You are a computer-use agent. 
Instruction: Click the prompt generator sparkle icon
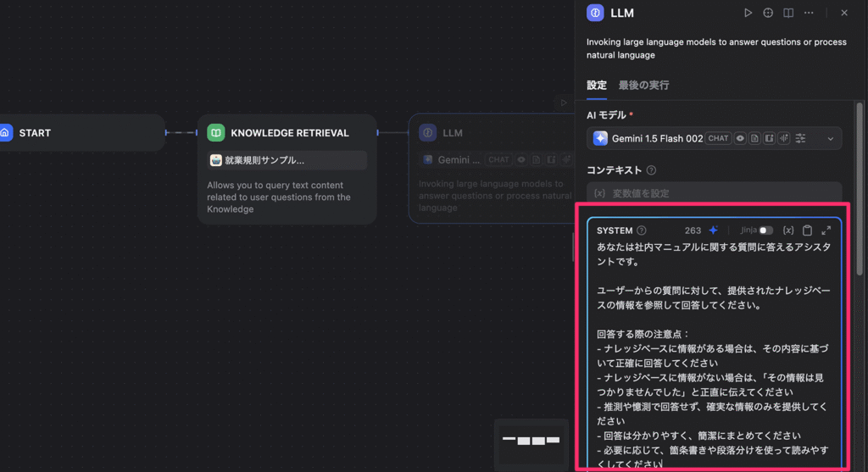pos(713,230)
